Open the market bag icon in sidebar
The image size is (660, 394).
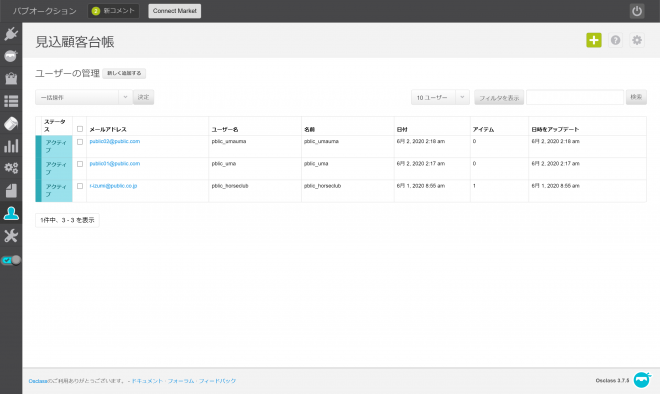click(x=11, y=78)
